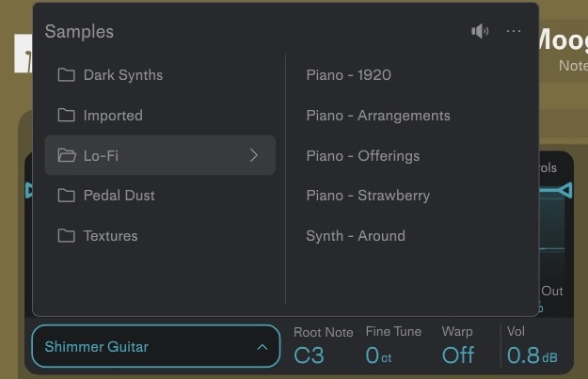Click the Root Note C3 value

pyautogui.click(x=310, y=355)
